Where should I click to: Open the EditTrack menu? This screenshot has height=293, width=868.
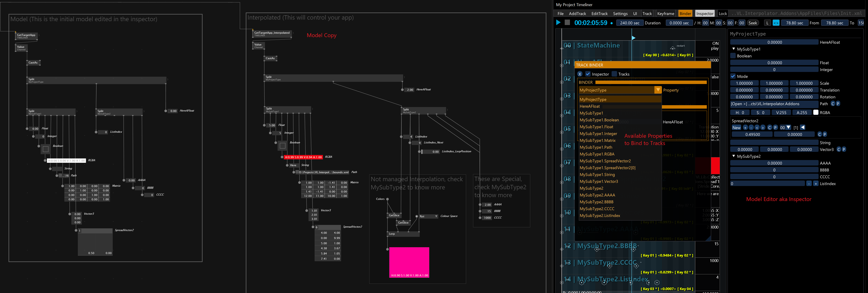click(600, 13)
